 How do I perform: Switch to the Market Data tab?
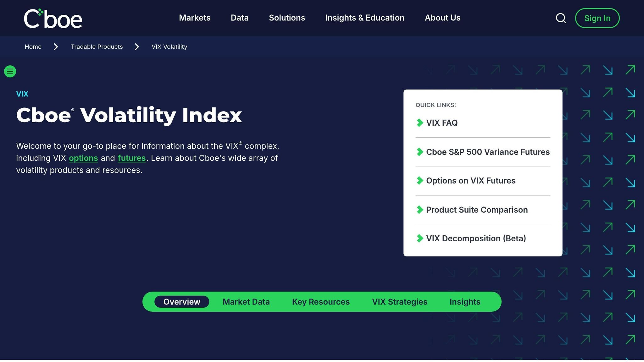(246, 302)
